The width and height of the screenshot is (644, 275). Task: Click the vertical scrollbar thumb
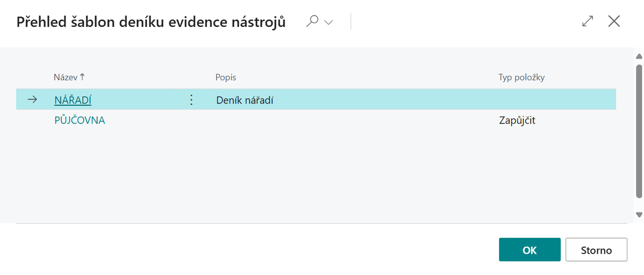[x=639, y=132]
